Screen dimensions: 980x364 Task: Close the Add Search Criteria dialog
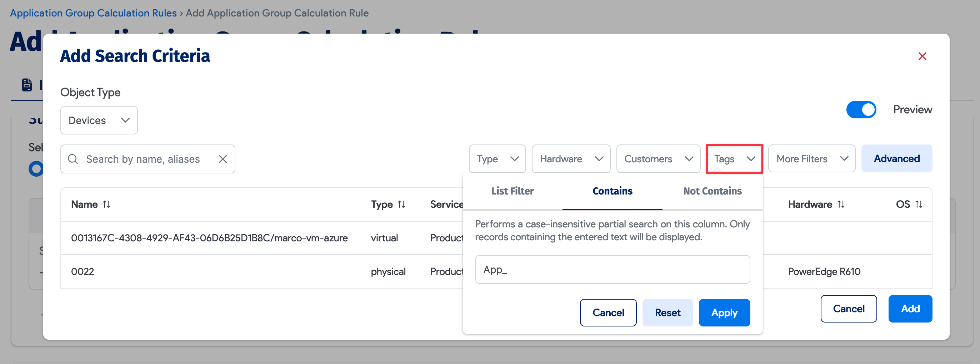click(x=922, y=56)
